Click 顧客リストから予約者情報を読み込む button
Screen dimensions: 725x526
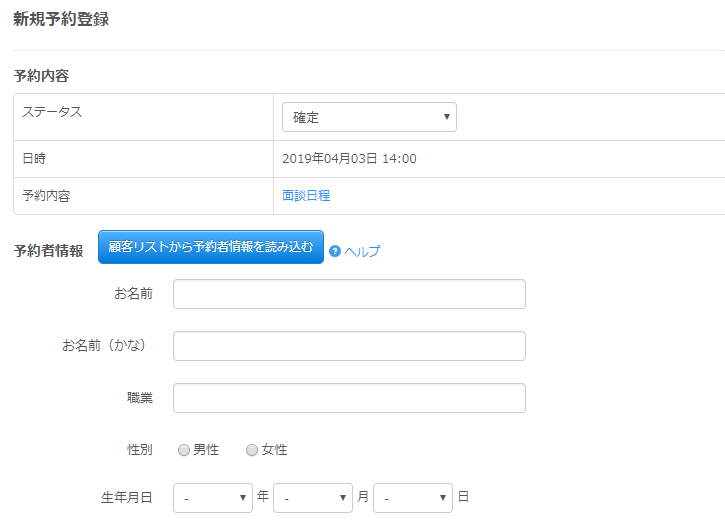[211, 246]
